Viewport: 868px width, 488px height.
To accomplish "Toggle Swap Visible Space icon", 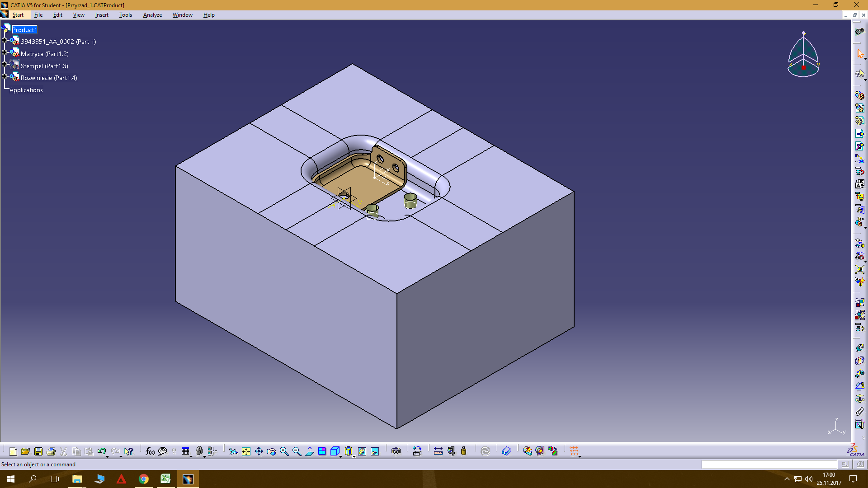I will coord(375,451).
